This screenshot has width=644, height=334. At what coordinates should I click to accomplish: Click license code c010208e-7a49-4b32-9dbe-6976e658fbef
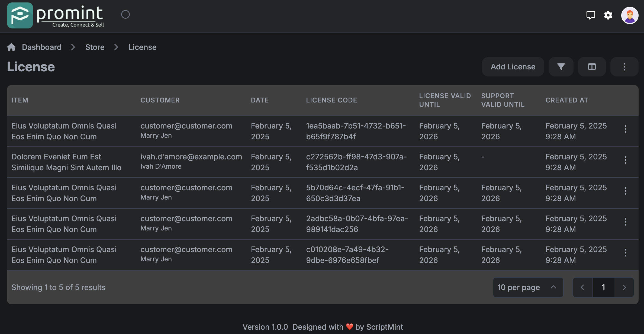click(347, 255)
